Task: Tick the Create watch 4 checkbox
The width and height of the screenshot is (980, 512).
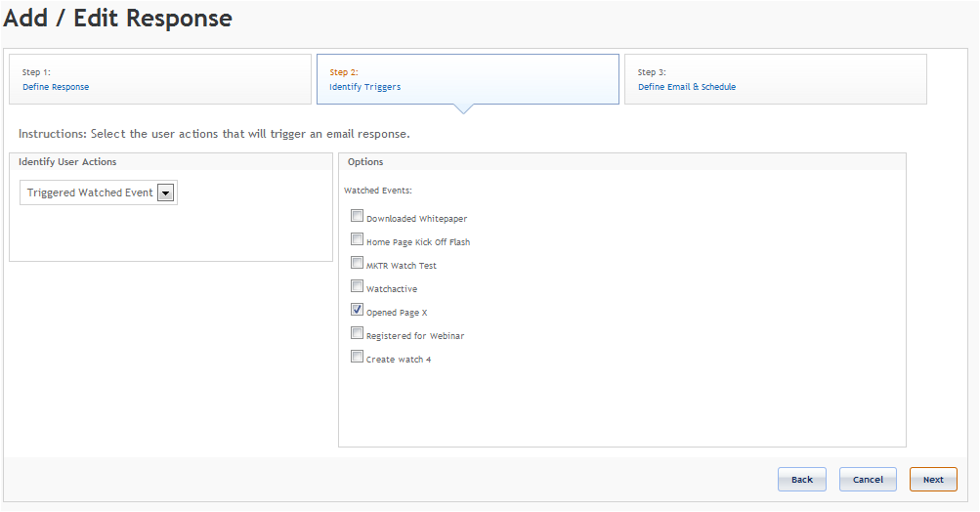Action: point(357,357)
